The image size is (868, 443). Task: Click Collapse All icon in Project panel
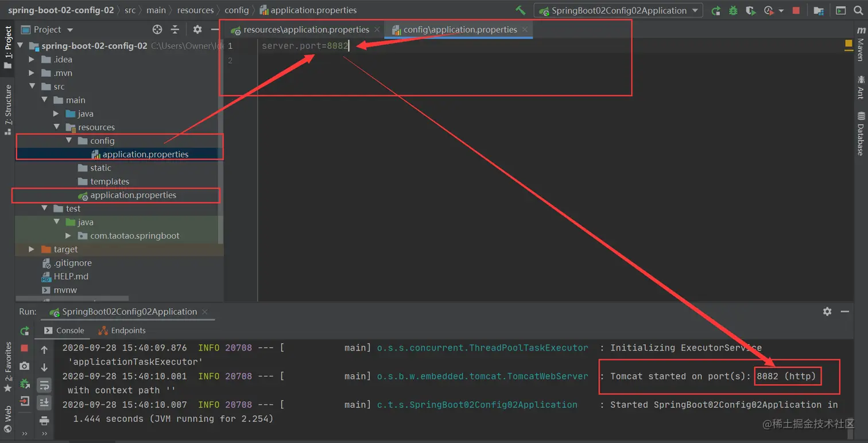175,29
